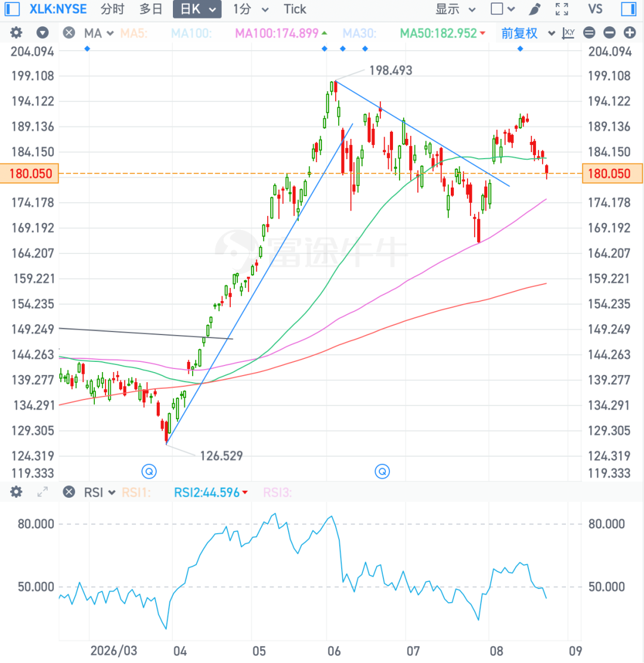Toggle the right sidebar panel icon
This screenshot has height=663, width=644.
(629, 9)
